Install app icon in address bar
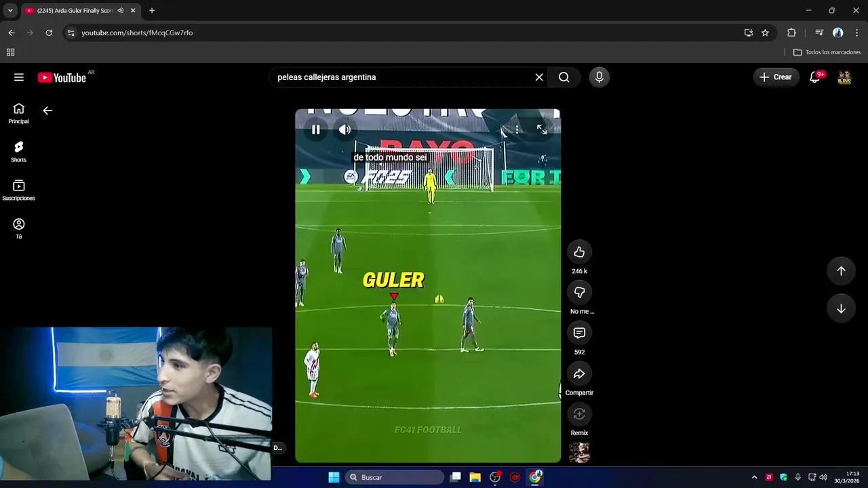 pyautogui.click(x=749, y=33)
